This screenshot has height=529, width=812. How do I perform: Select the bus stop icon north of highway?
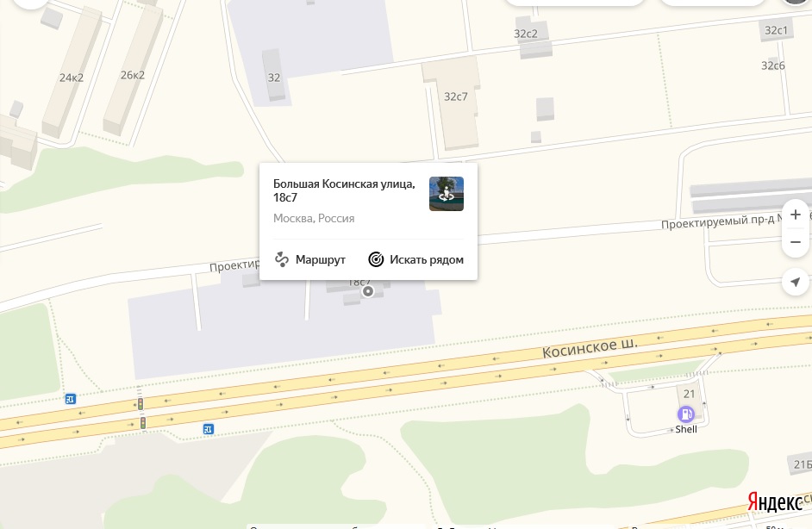(x=71, y=399)
